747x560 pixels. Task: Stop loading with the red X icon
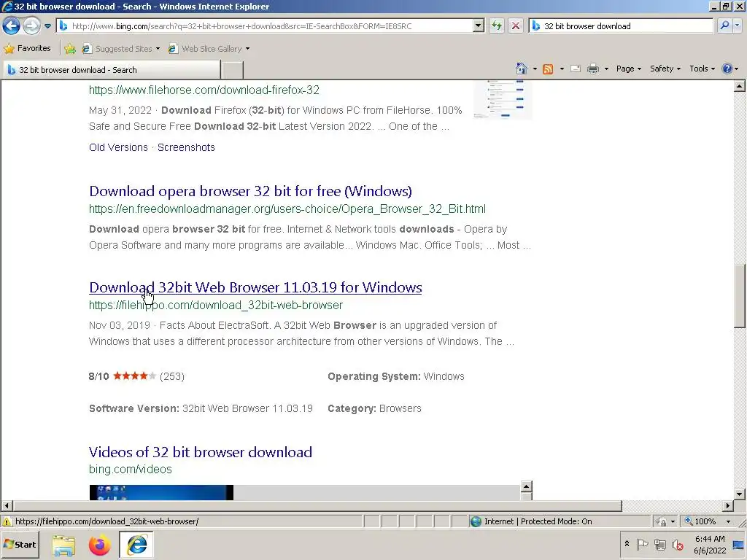pos(516,26)
